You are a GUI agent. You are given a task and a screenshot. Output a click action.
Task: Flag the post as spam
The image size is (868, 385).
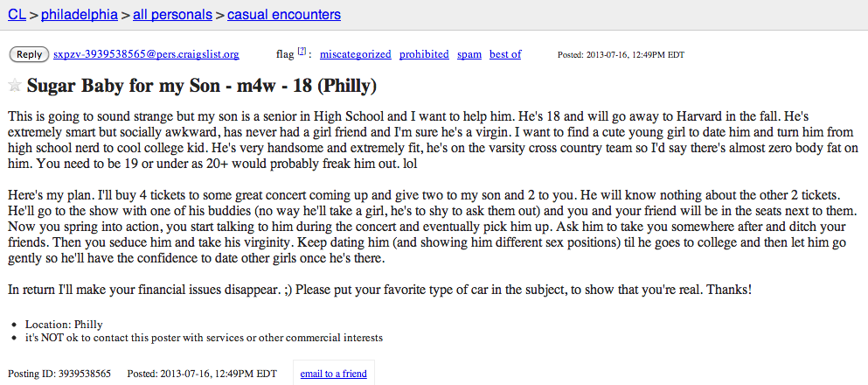[469, 54]
